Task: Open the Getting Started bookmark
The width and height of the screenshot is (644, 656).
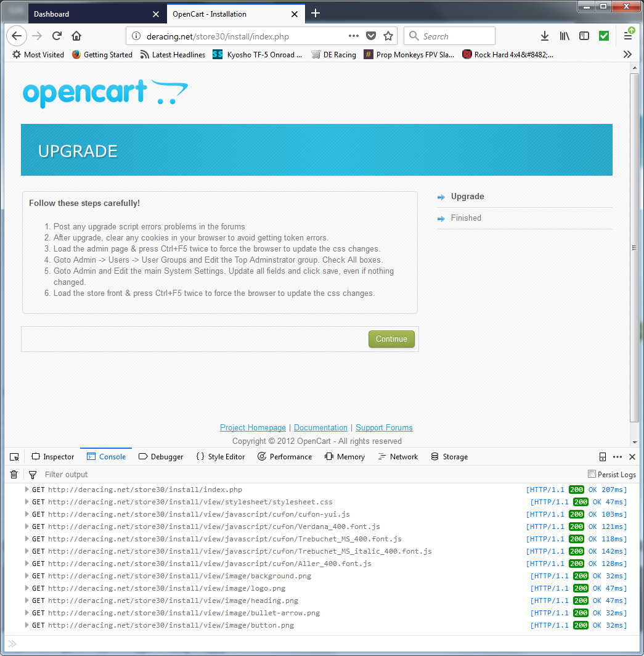Action: pos(102,55)
